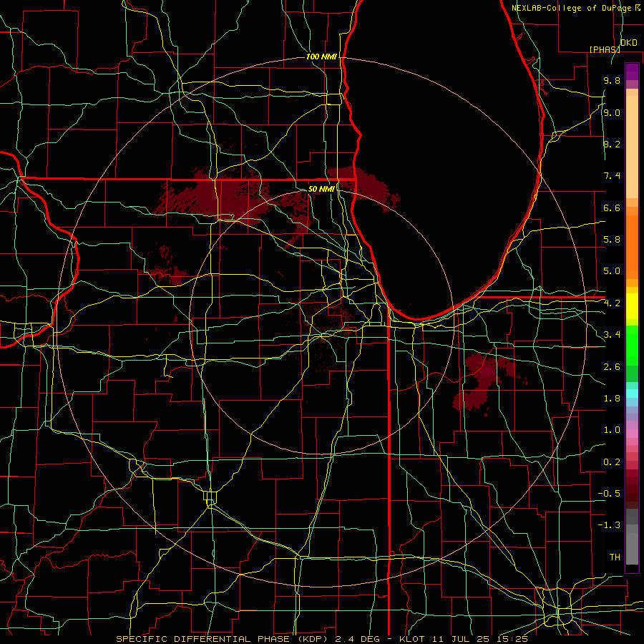
Task: Click the 9.0 scale value
Action: point(612,112)
